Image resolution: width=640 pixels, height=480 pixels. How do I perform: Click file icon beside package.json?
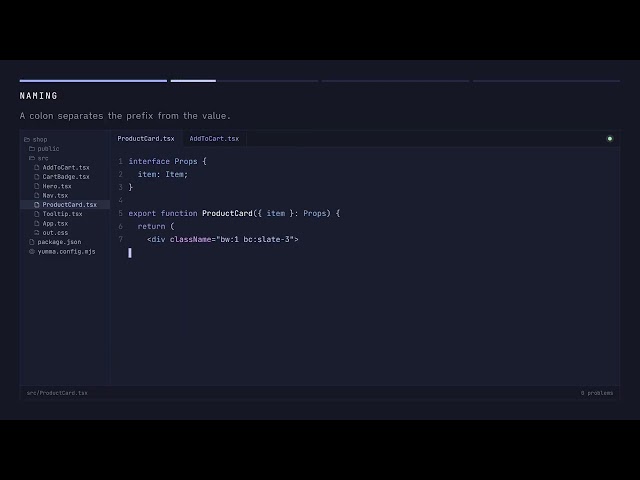coord(32,242)
